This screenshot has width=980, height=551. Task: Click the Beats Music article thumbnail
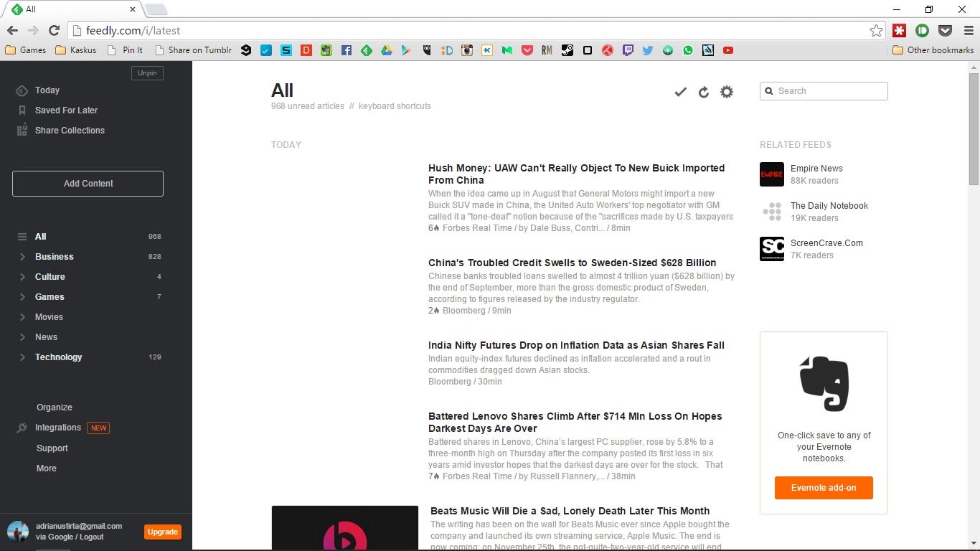(345, 528)
